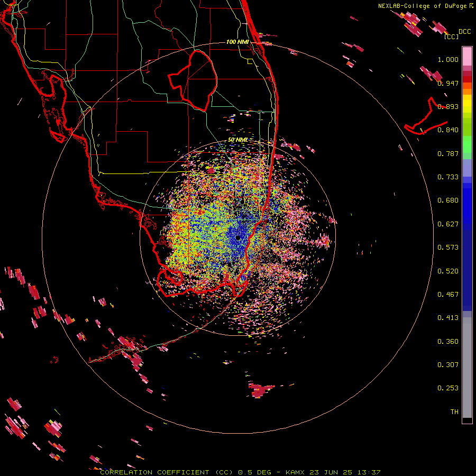Click the DCC legend heading

464,32
